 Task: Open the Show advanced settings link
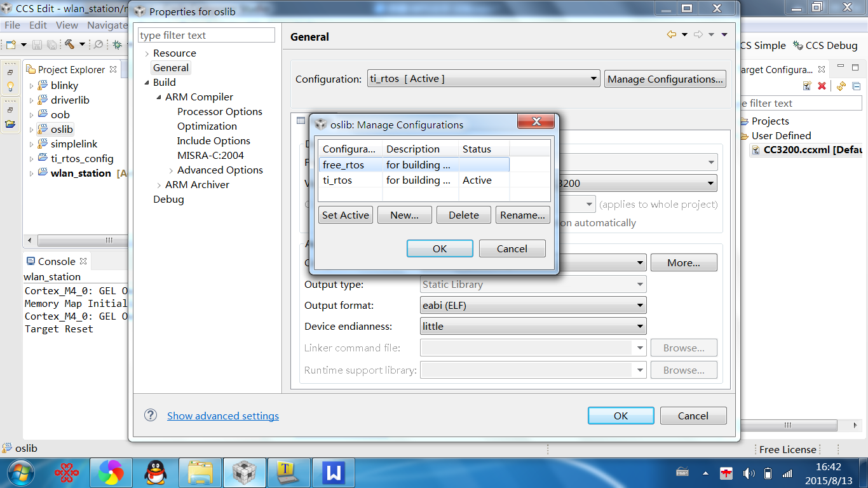pos(223,416)
